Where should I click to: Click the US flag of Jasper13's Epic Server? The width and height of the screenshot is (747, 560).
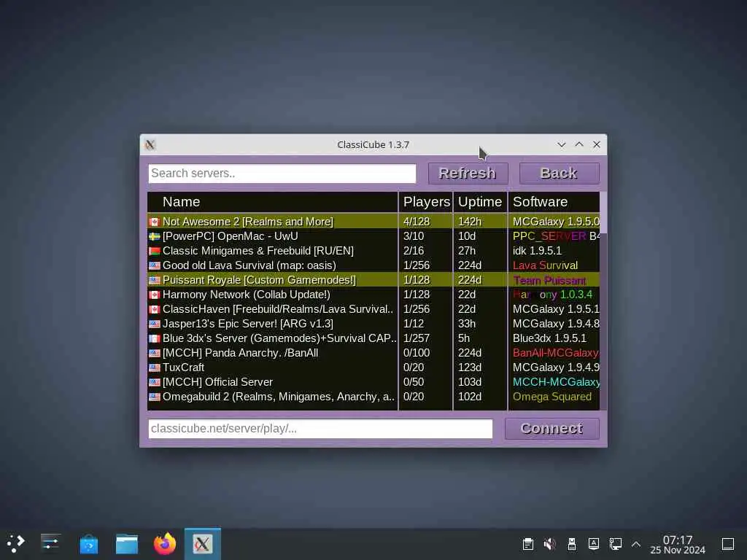[x=155, y=324]
